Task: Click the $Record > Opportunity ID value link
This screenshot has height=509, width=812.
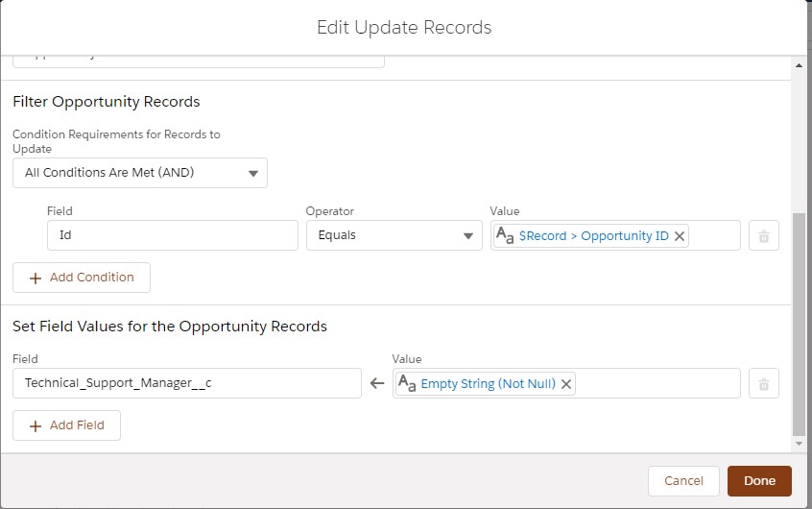Action: pos(593,236)
